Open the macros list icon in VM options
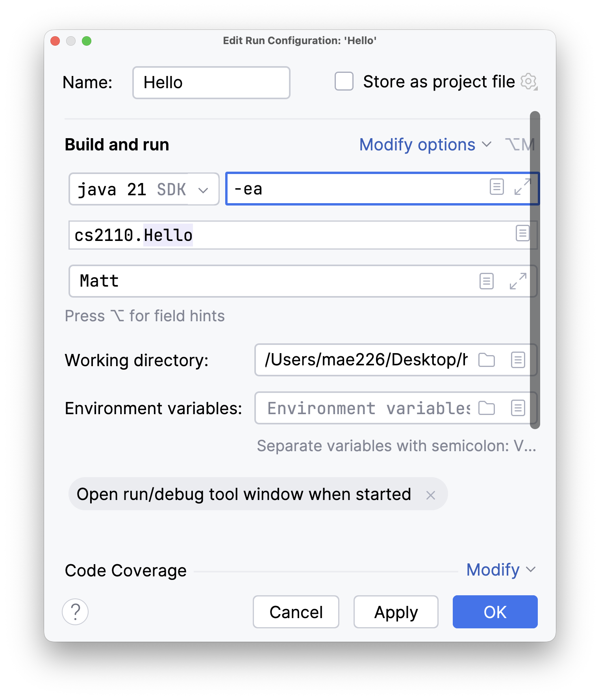The width and height of the screenshot is (600, 700). (x=496, y=187)
